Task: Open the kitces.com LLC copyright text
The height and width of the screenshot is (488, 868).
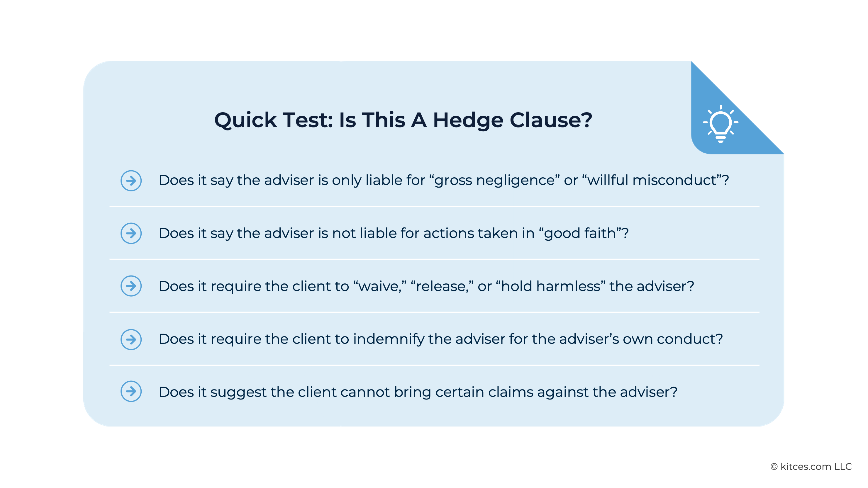Action: [x=811, y=466]
